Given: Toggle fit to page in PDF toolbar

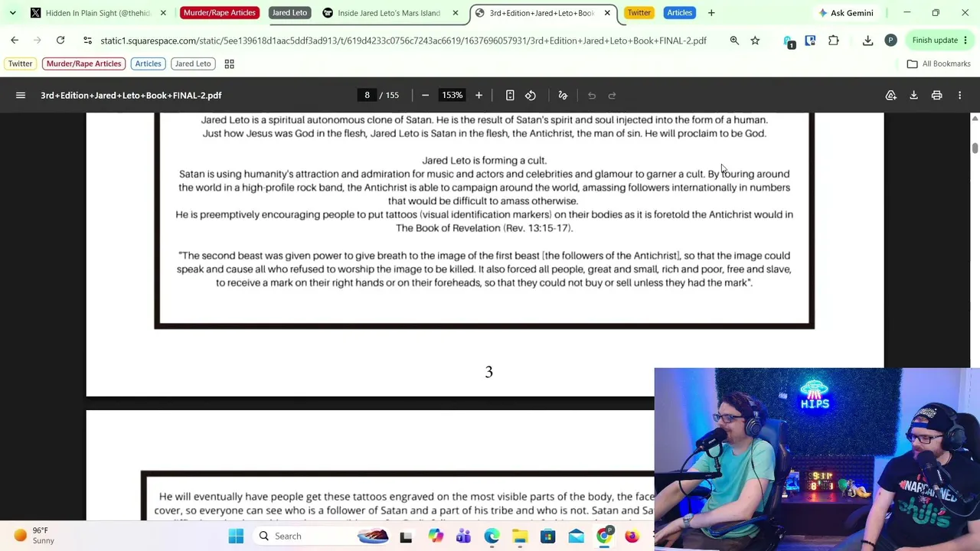Looking at the screenshot, I should coord(510,96).
